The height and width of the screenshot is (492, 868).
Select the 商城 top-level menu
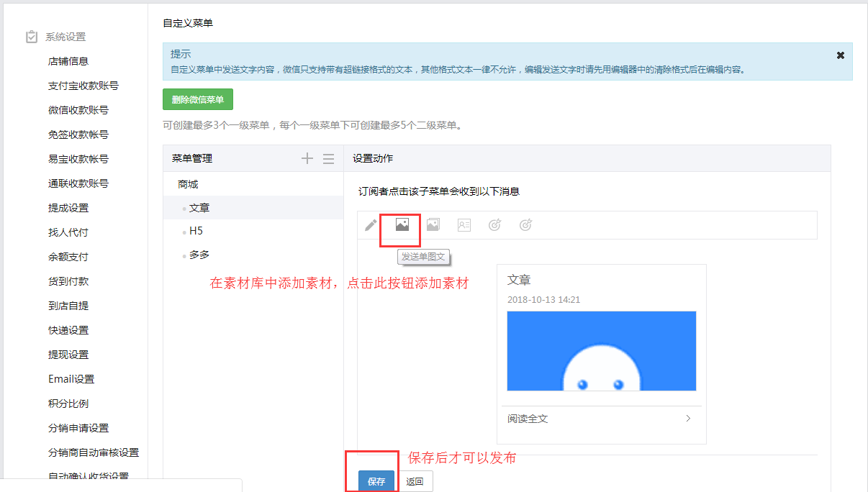[x=188, y=184]
